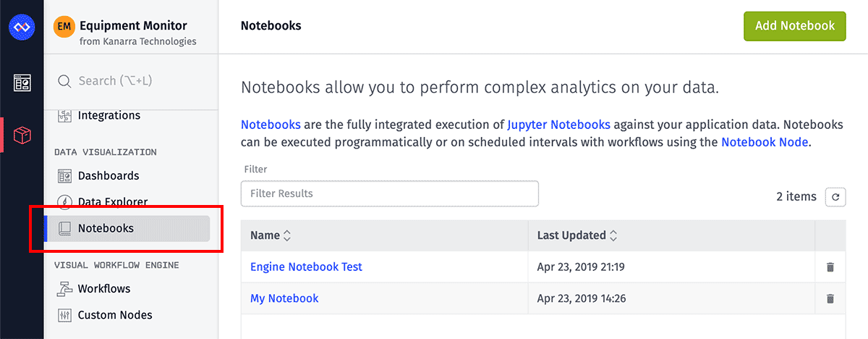This screenshot has height=339, width=868.
Task: Click the Add Notebook button
Action: 795,25
